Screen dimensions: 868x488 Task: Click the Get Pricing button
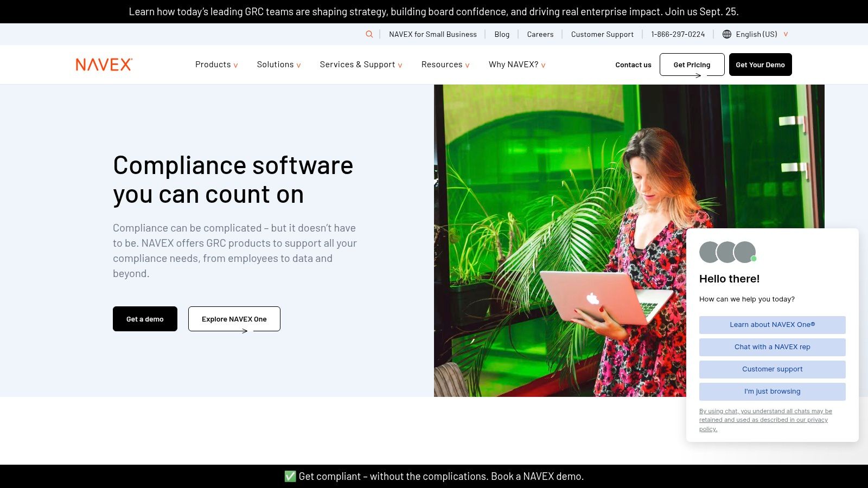[x=692, y=65]
